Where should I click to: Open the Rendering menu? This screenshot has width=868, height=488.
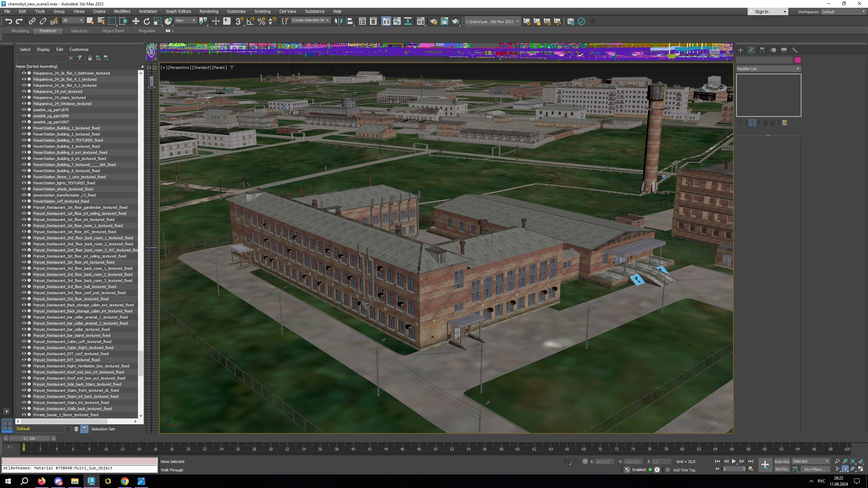[209, 11]
